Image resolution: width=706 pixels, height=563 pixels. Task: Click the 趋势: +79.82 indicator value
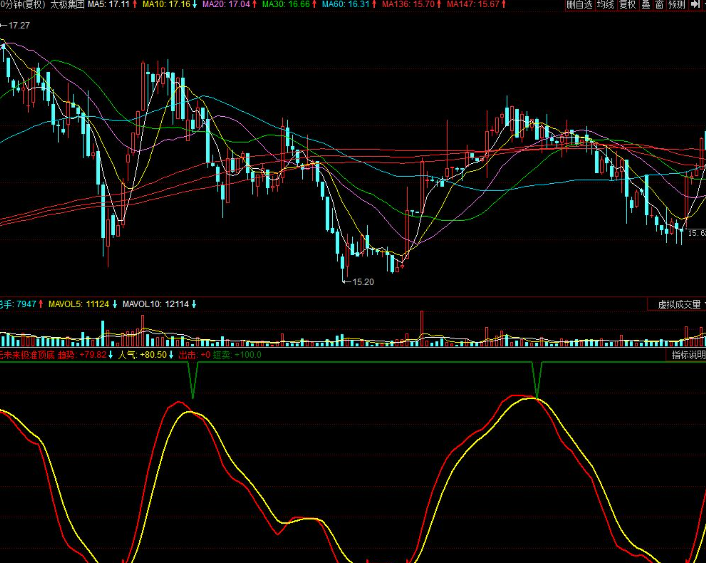coord(82,355)
